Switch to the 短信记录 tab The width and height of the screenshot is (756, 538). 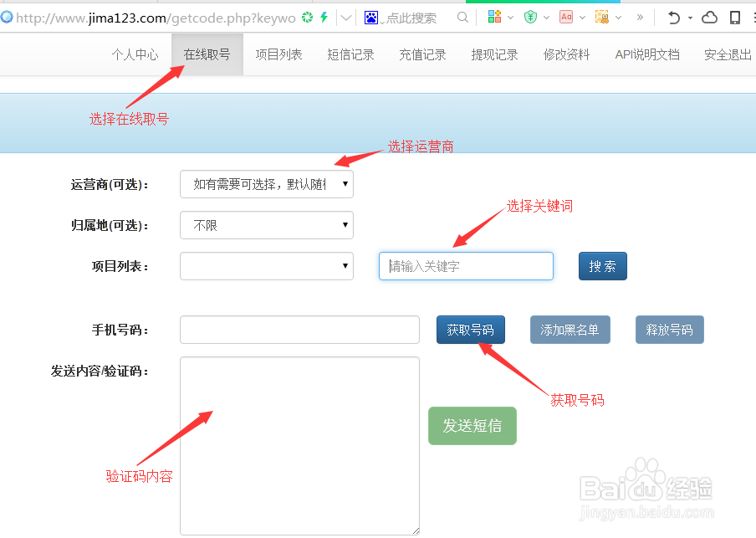pyautogui.click(x=350, y=54)
